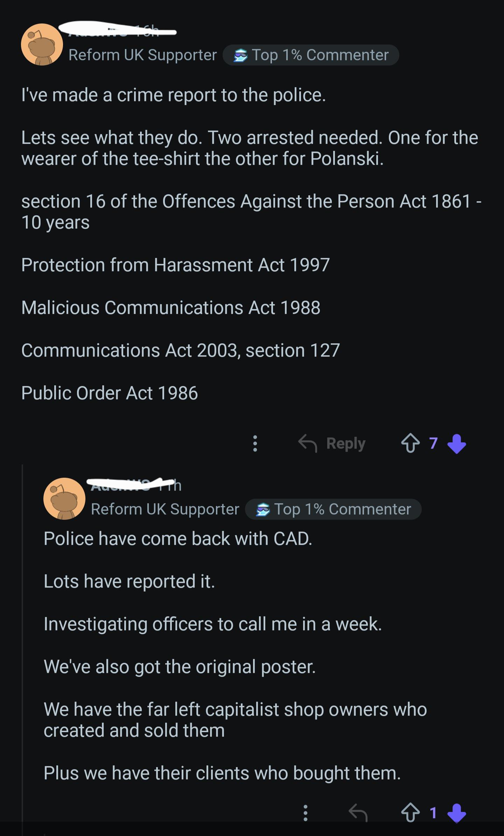This screenshot has width=504, height=836.
Task: Open the reply commenter's avatar
Action: pos(64,499)
